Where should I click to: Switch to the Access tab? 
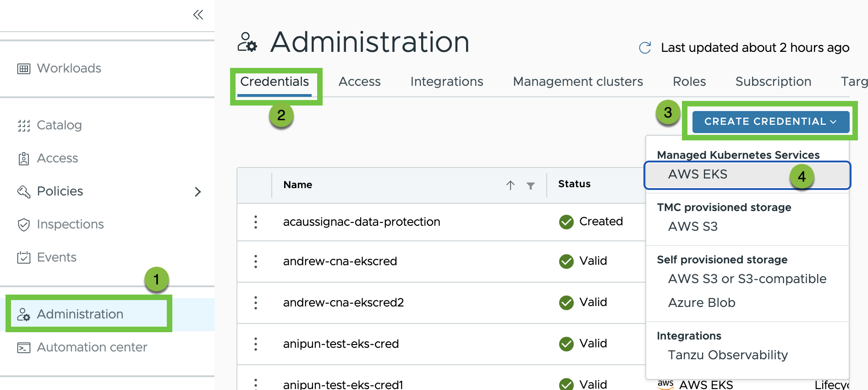point(360,82)
